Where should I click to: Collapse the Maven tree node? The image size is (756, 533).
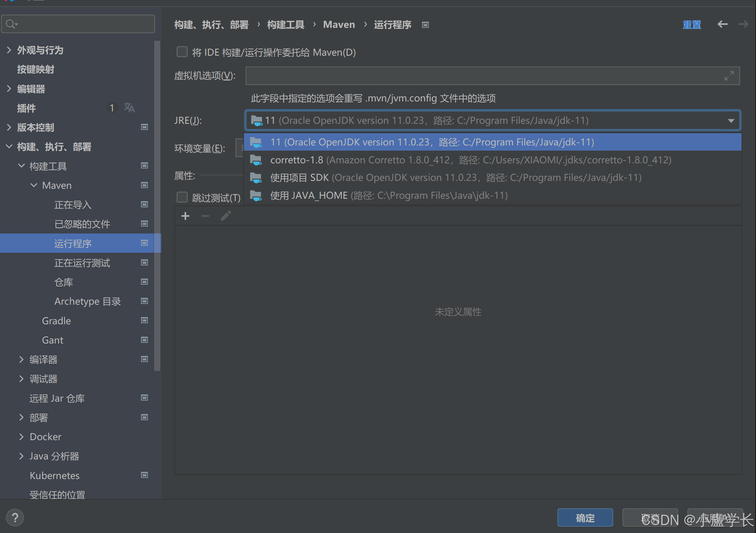point(34,185)
